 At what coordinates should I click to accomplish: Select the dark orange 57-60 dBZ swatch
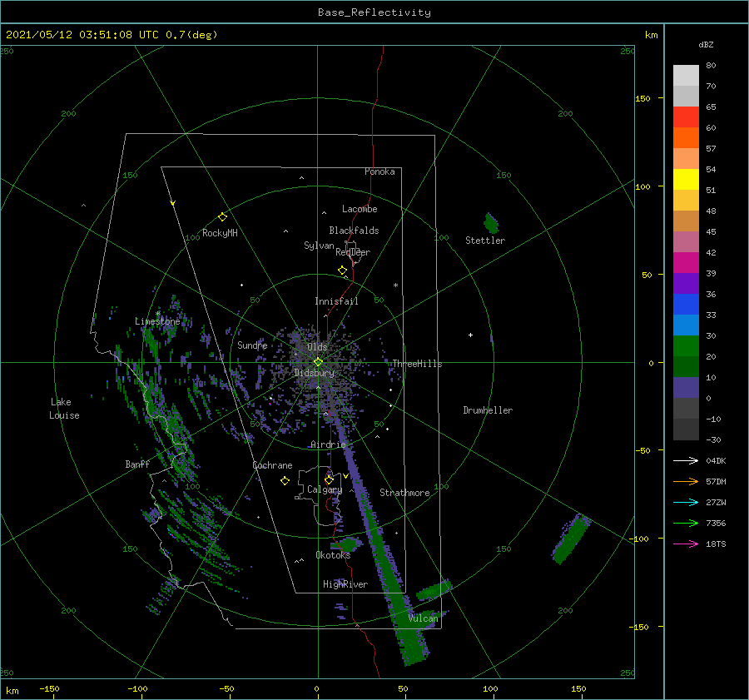(x=686, y=137)
